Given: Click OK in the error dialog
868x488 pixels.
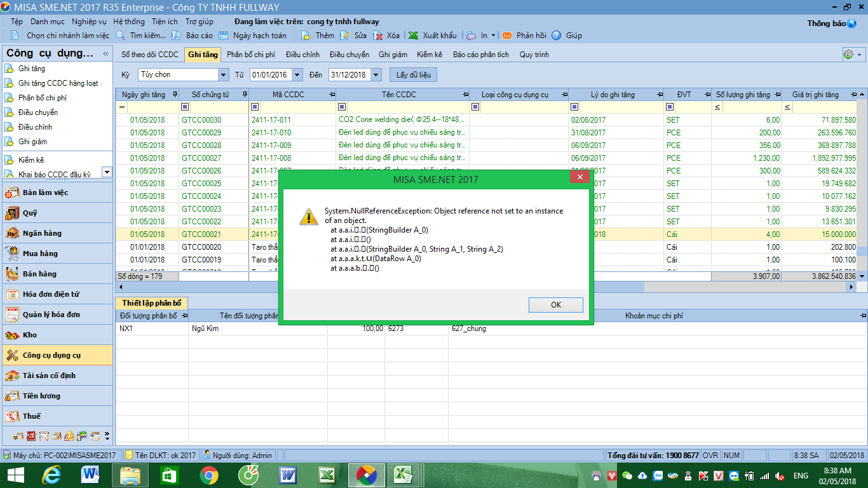Looking at the screenshot, I should pos(555,305).
